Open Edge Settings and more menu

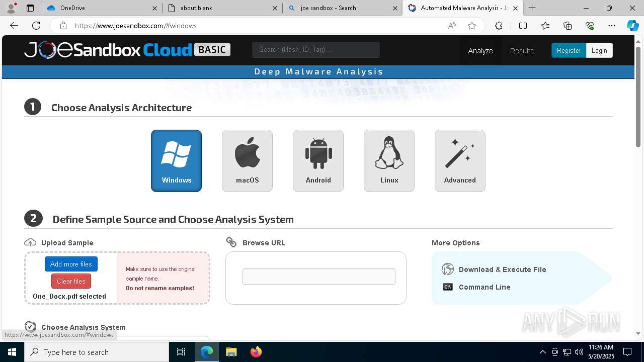click(612, 26)
